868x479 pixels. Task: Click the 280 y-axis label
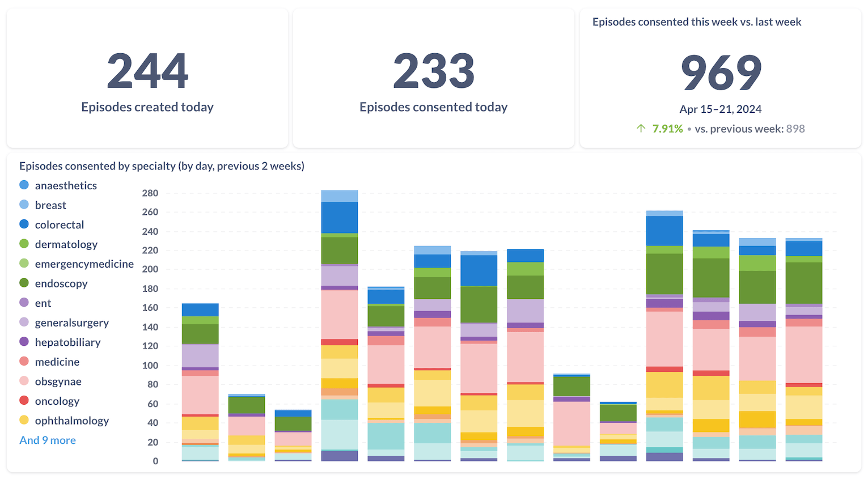150,193
